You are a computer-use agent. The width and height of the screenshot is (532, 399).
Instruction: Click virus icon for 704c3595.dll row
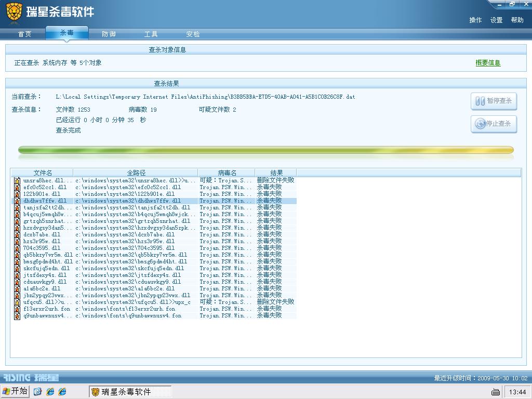17,248
